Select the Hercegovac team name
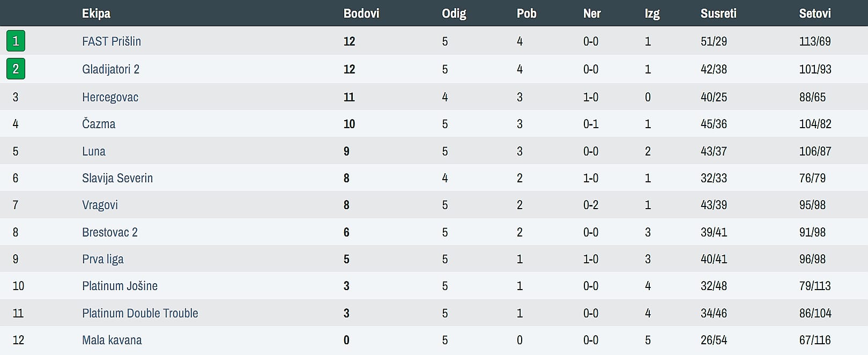 110,97
